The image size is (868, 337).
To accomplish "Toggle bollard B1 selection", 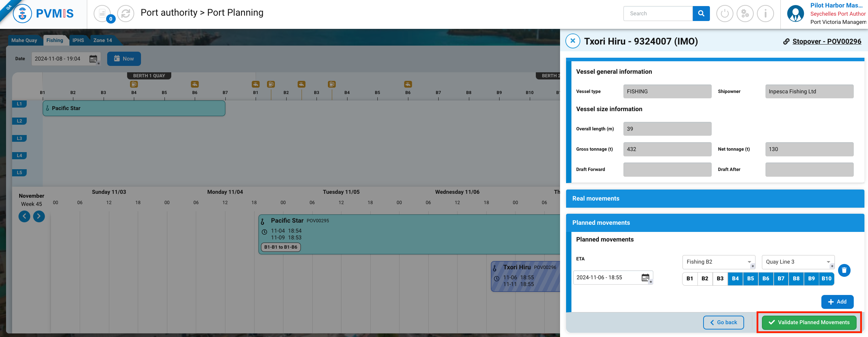I will click(x=690, y=279).
